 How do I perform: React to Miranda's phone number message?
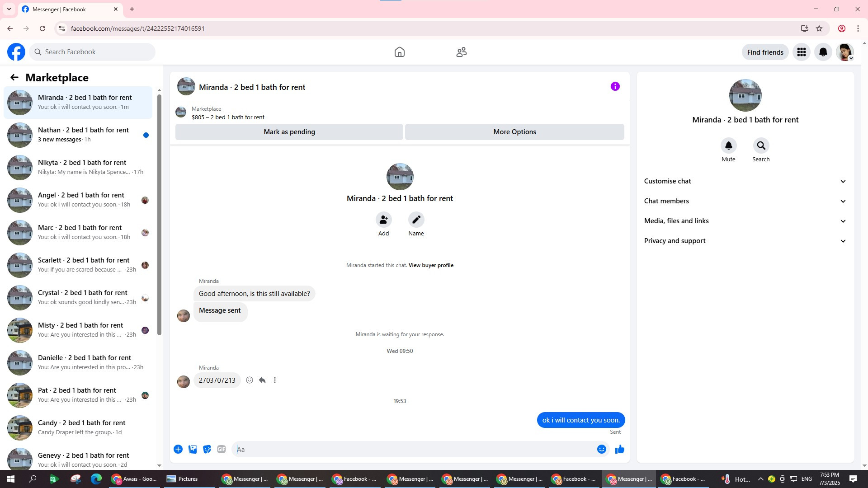coord(250,380)
